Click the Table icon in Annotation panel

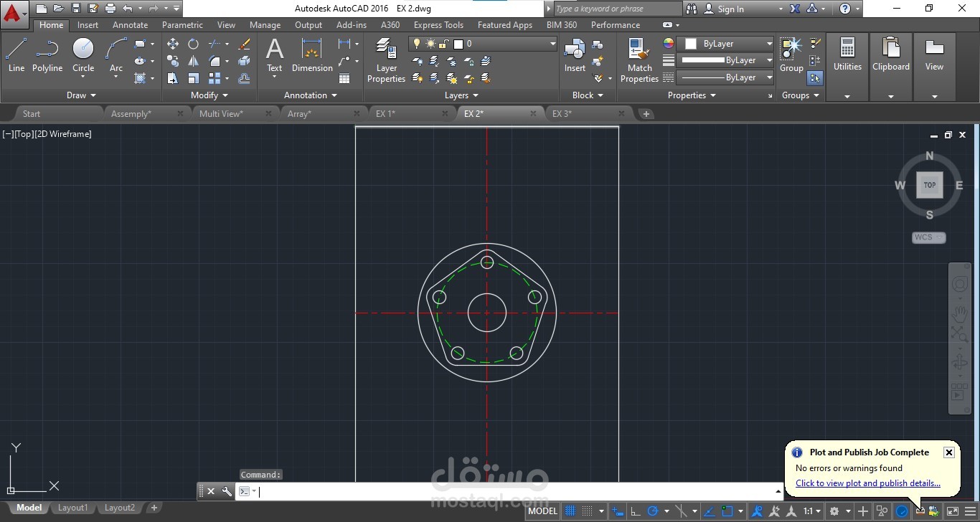pyautogui.click(x=344, y=78)
